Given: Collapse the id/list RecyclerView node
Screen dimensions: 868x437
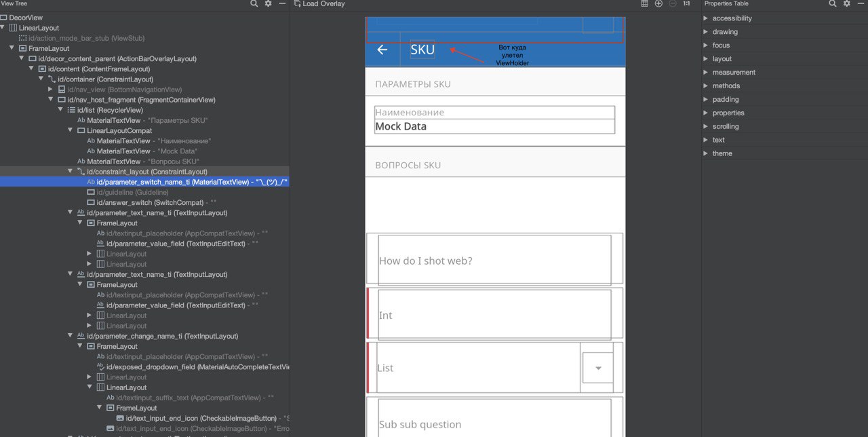Looking at the screenshot, I should [x=60, y=110].
